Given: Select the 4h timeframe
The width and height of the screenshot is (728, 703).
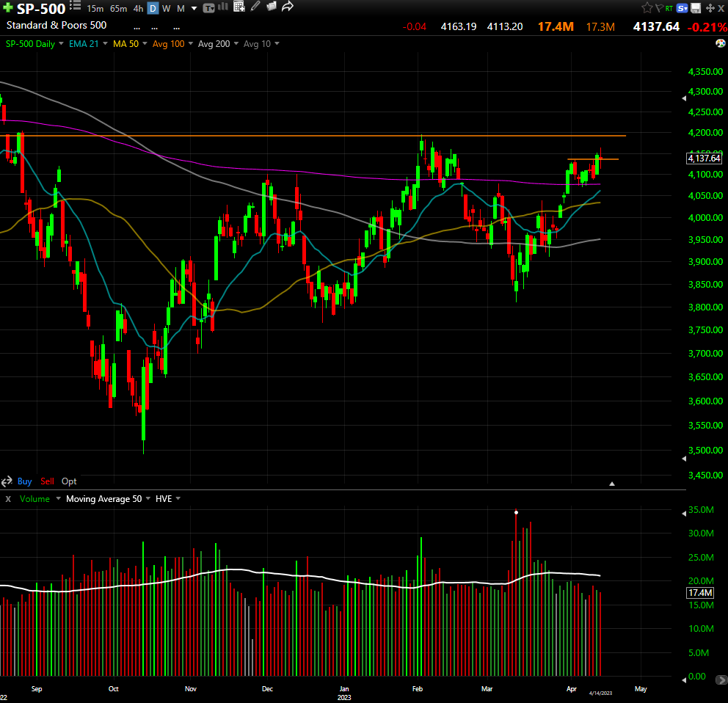Looking at the screenshot, I should click(139, 8).
